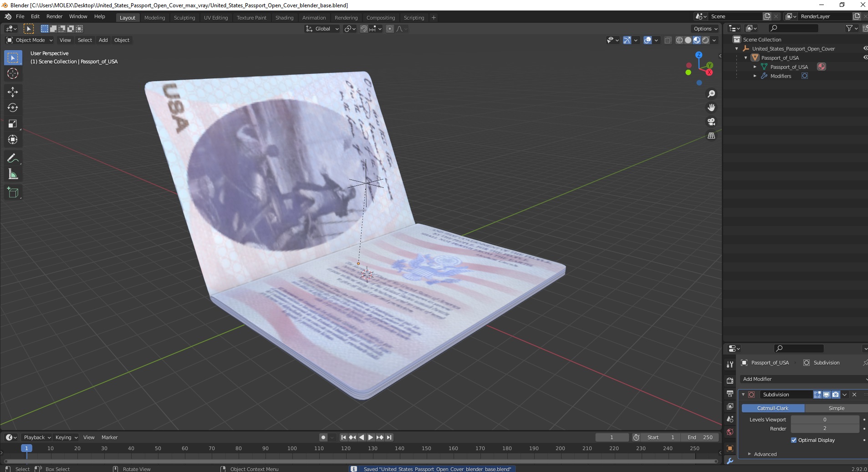Toggle viewport gizmos display
The image size is (868, 472).
tap(627, 40)
